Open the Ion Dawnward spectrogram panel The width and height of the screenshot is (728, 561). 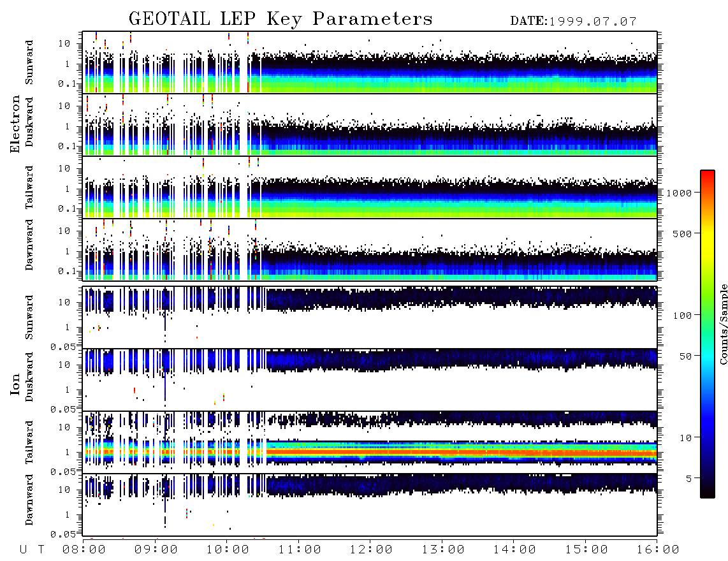(370, 504)
